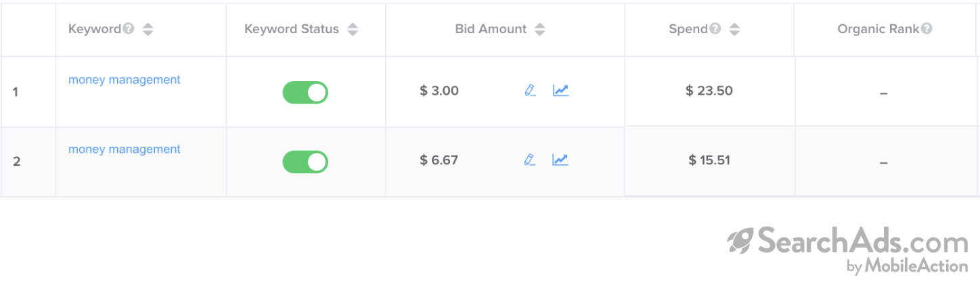Open bid history chart for $3.00 row
The width and height of the screenshot is (980, 299).
(x=560, y=90)
